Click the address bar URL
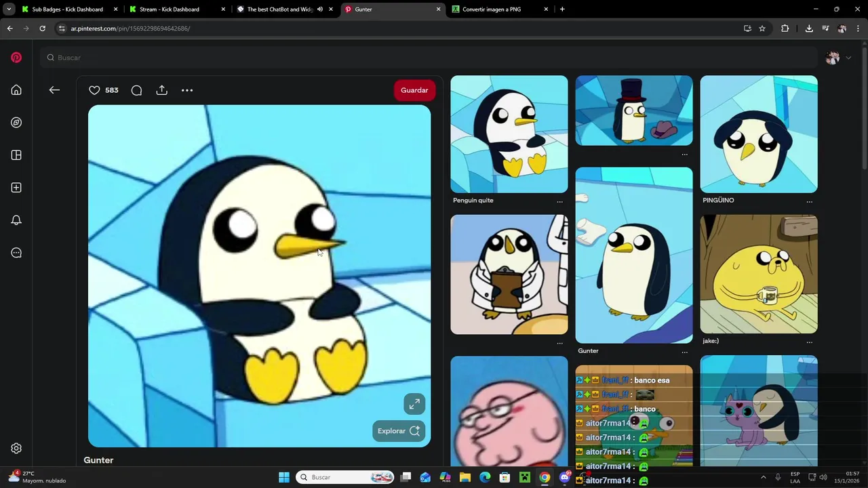The width and height of the screenshot is (868, 488). pos(130,28)
